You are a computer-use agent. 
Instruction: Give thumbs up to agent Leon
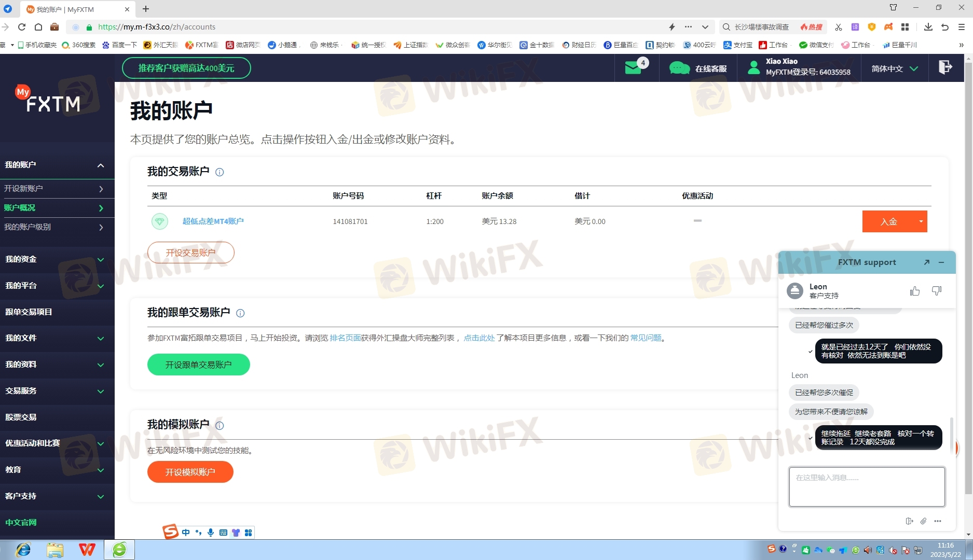click(x=915, y=291)
